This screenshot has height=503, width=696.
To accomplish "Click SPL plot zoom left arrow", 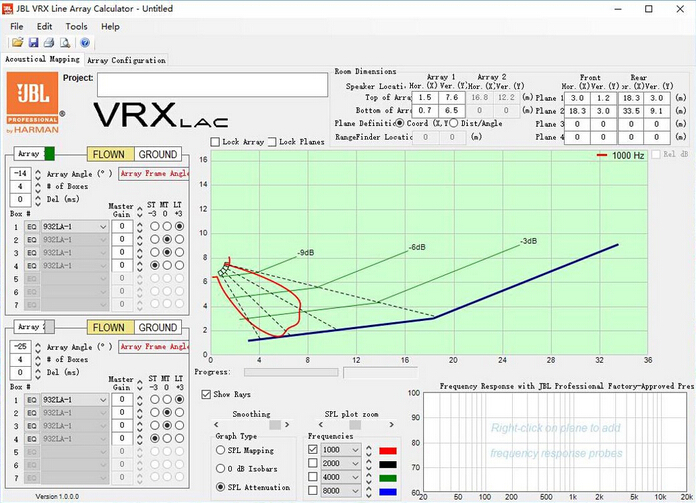I will (x=321, y=424).
